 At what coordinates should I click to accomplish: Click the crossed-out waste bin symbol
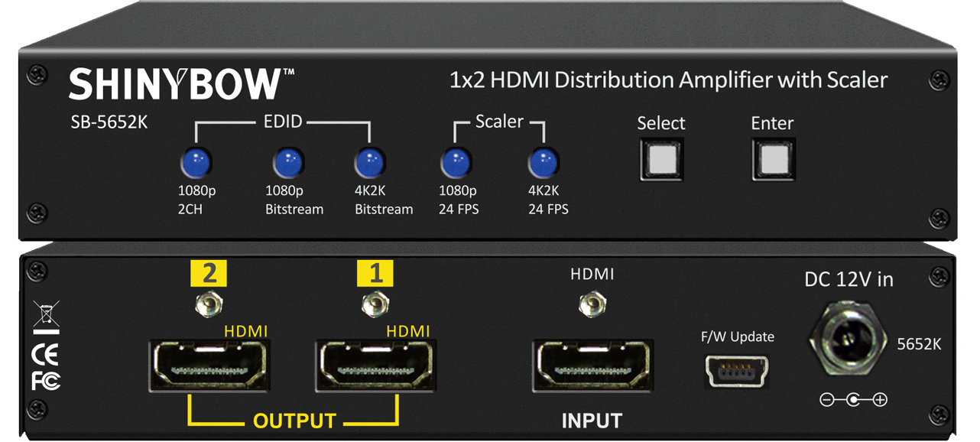[x=46, y=316]
